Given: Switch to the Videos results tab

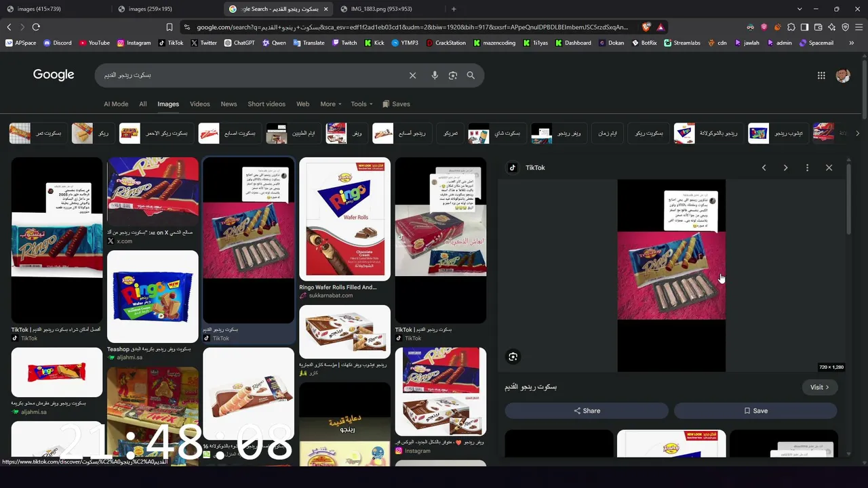Looking at the screenshot, I should (200, 104).
